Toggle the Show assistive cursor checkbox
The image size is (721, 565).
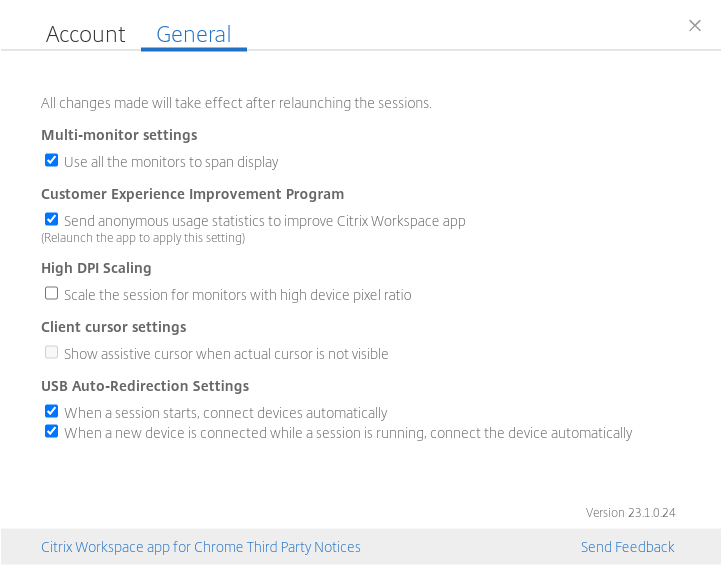[52, 352]
